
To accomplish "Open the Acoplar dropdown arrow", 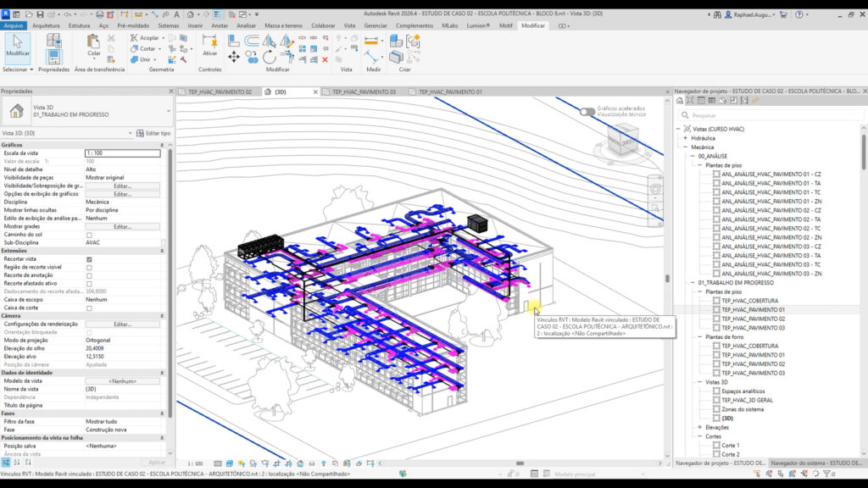I will pyautogui.click(x=164, y=38).
